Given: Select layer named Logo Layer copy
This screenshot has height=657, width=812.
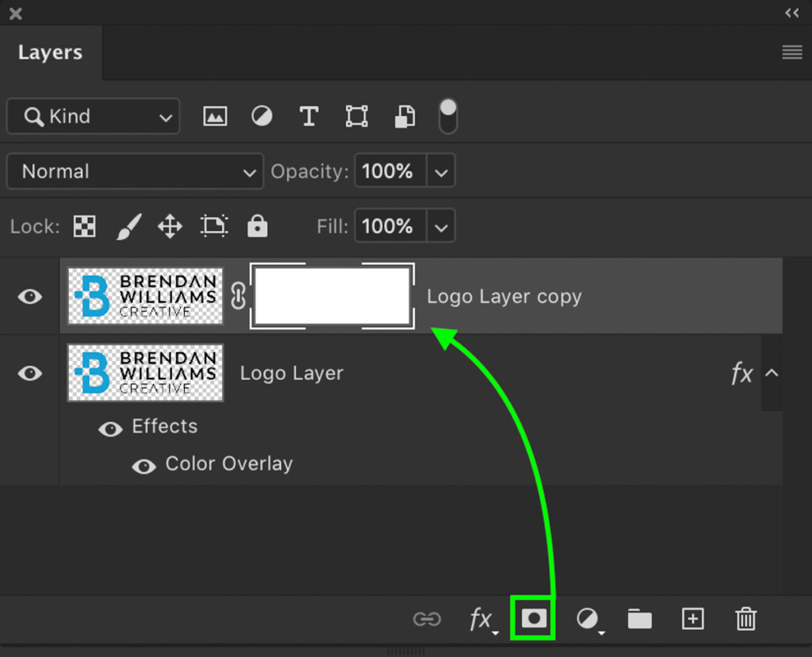Looking at the screenshot, I should point(504,297).
